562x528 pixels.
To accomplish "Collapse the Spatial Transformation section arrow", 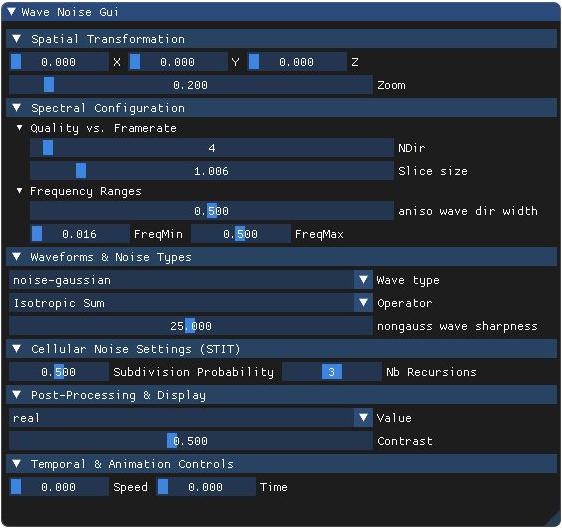I will [x=16, y=39].
